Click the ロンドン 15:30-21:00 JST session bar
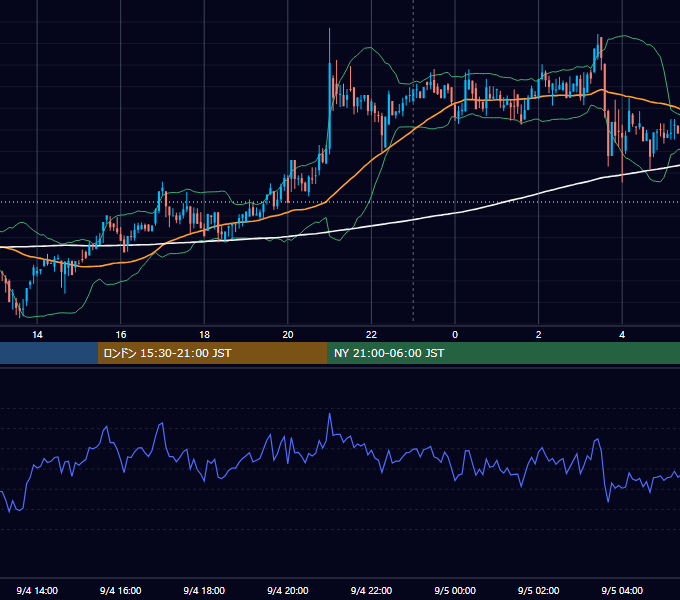This screenshot has width=680, height=600. click(x=212, y=353)
